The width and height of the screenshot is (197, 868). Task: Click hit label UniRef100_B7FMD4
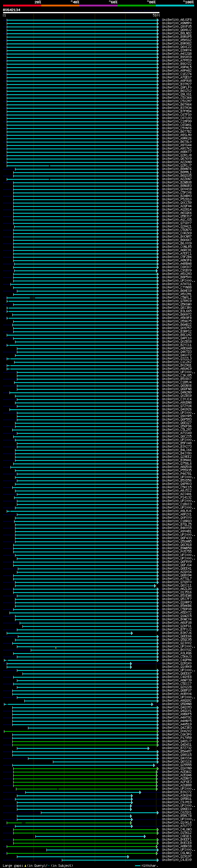coord(176,111)
